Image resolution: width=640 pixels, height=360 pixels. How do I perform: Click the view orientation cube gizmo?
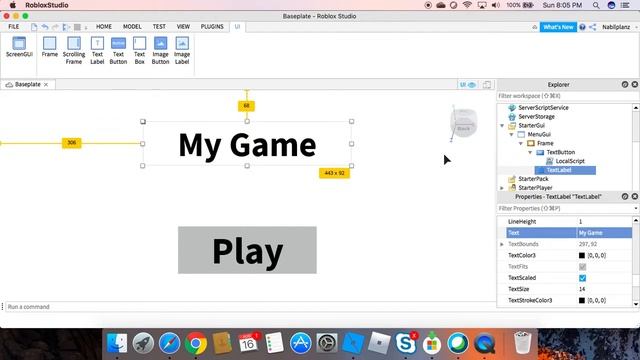pyautogui.click(x=464, y=123)
